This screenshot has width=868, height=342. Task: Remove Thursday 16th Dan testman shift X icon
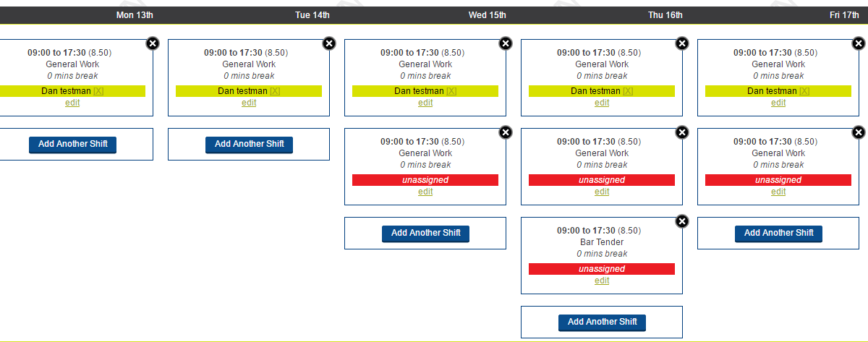click(x=682, y=43)
